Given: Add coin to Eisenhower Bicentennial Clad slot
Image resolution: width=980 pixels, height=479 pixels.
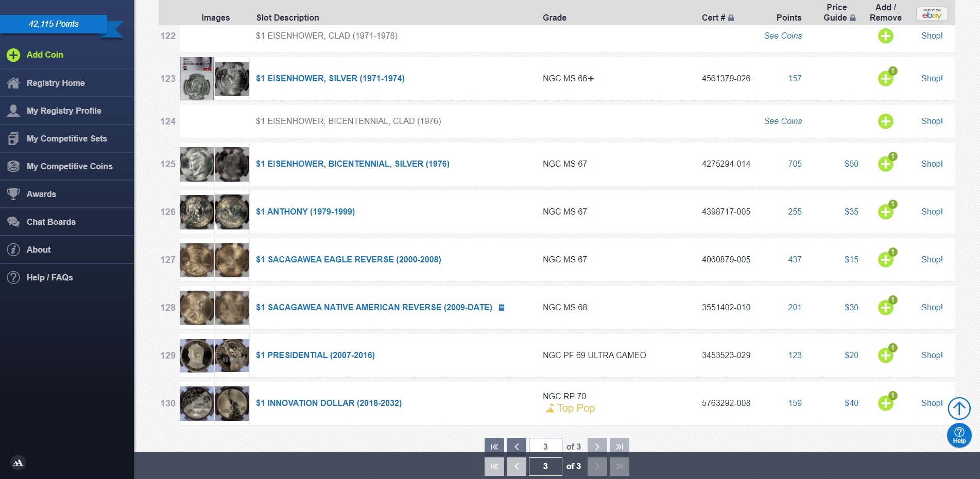Looking at the screenshot, I should point(885,121).
